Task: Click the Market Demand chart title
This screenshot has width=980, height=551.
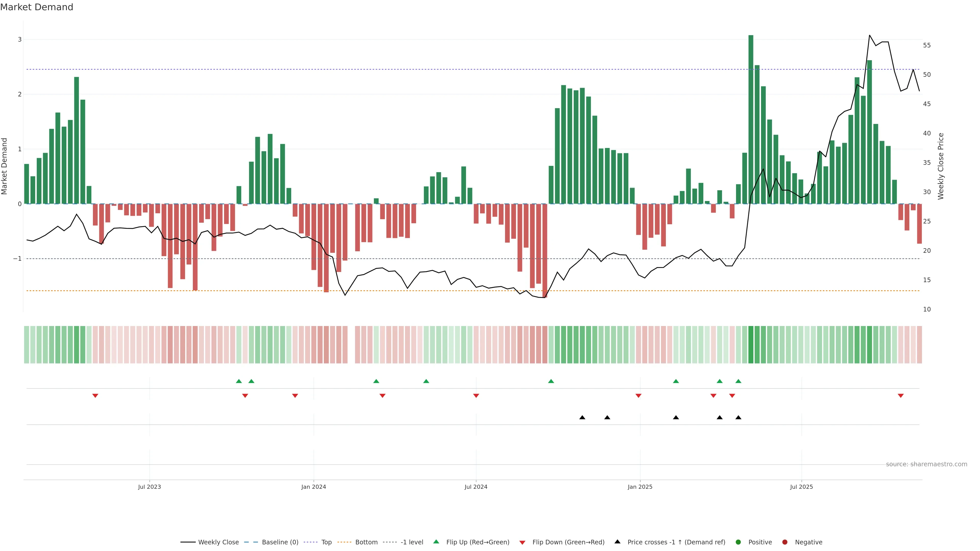Action: pos(36,7)
